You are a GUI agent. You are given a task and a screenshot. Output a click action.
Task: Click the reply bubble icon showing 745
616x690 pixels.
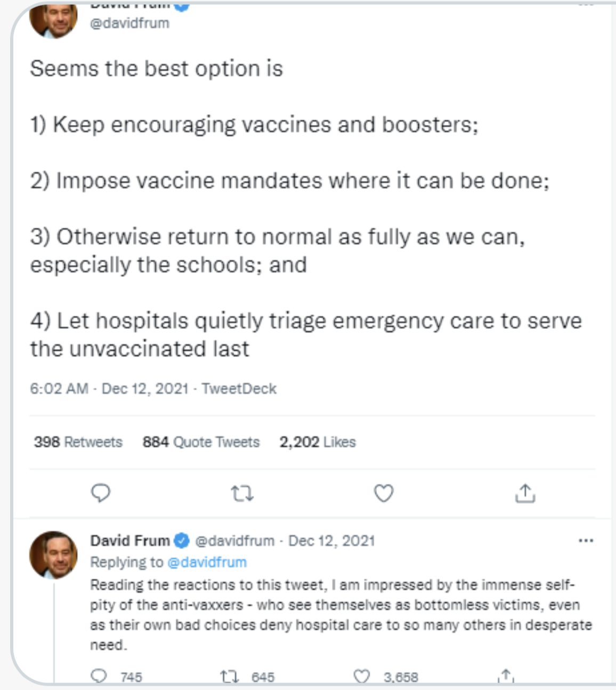[99, 676]
